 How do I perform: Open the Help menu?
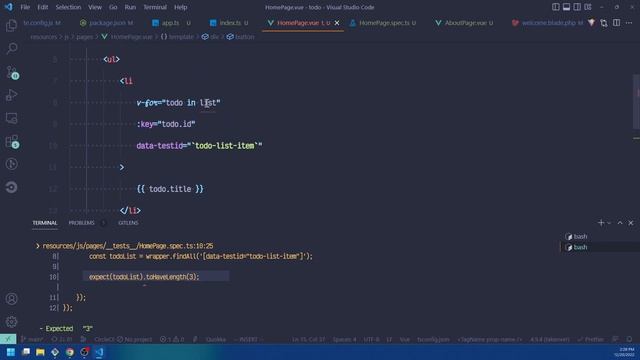click(x=180, y=7)
